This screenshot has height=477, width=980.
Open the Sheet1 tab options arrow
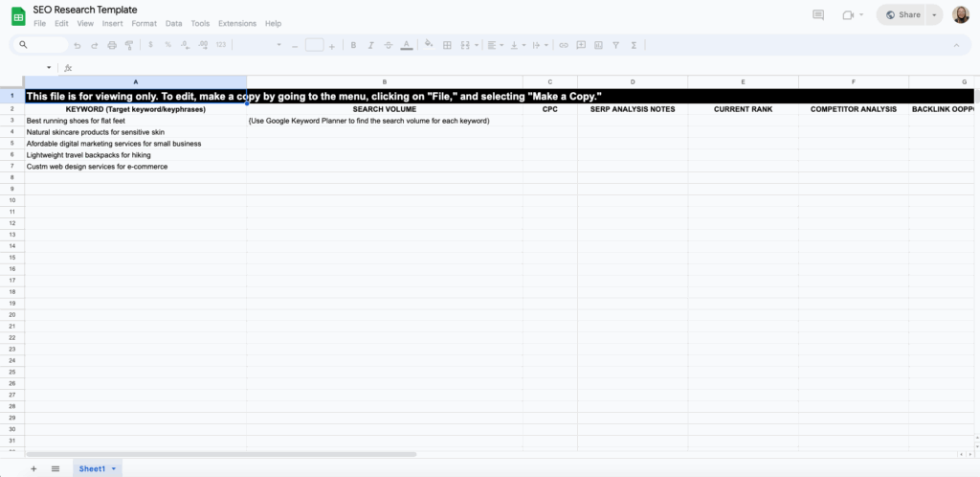(114, 468)
